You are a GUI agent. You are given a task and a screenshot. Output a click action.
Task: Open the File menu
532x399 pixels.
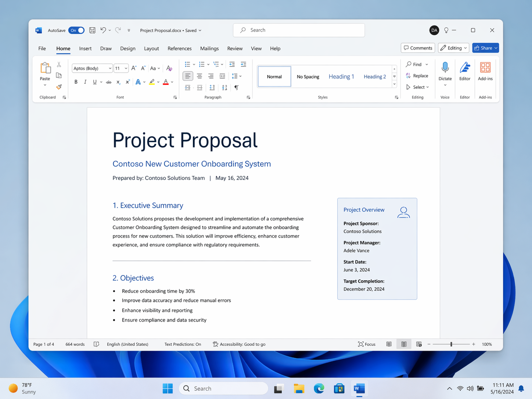pos(42,48)
